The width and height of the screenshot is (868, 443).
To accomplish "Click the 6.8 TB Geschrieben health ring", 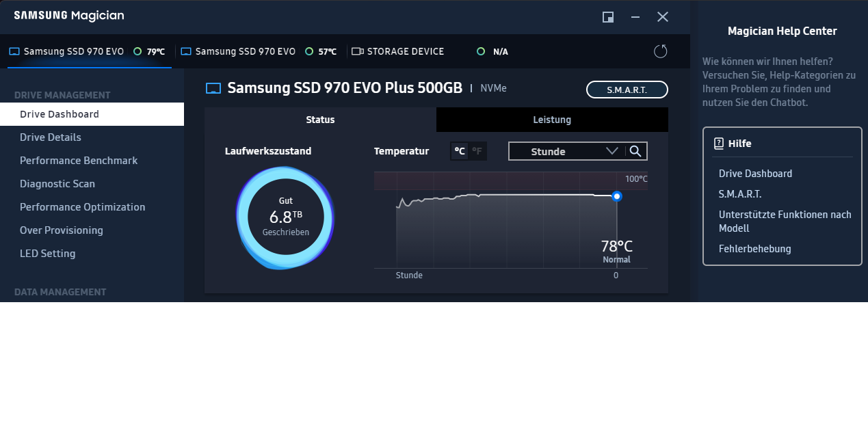I will pyautogui.click(x=285, y=218).
